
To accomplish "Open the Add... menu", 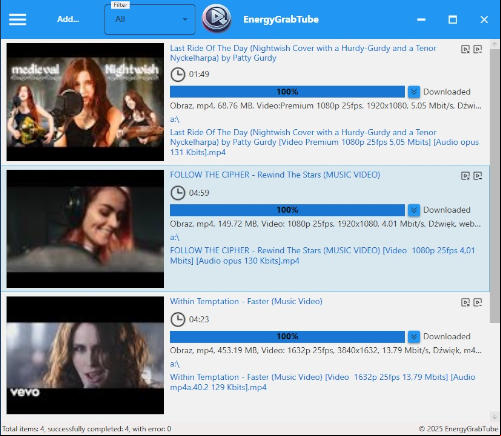I will 68,19.
